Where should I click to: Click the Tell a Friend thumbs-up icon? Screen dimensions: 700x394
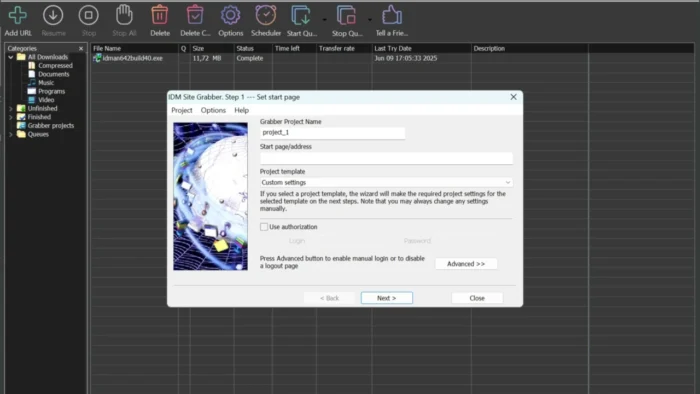pyautogui.click(x=392, y=16)
